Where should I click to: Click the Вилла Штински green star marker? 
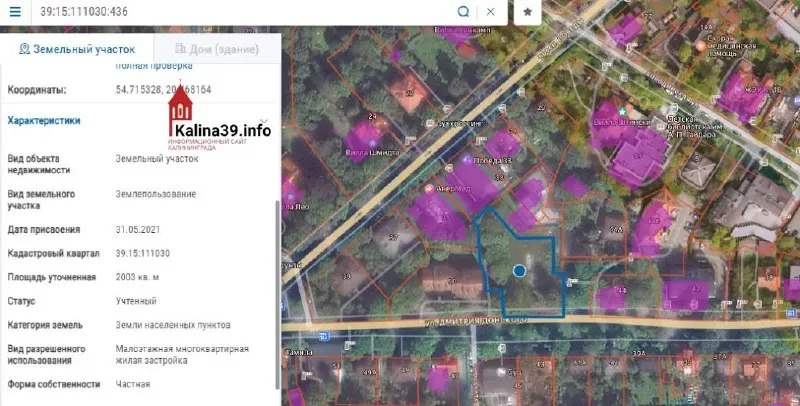click(x=621, y=111)
